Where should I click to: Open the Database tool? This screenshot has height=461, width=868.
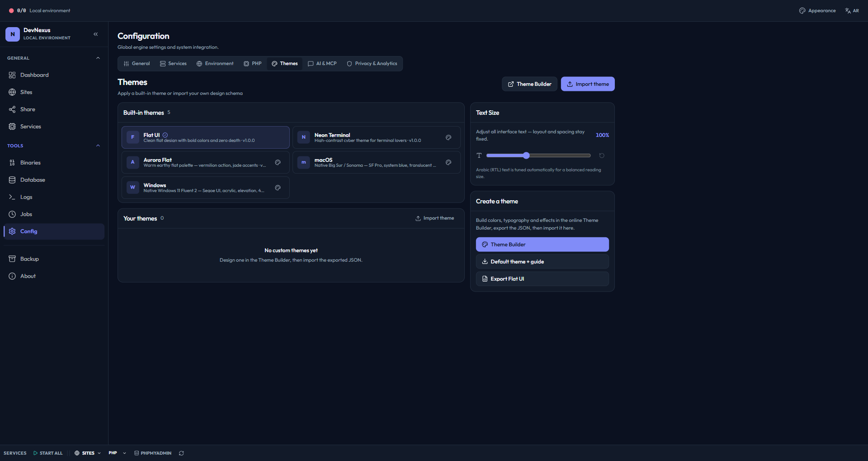[54, 180]
